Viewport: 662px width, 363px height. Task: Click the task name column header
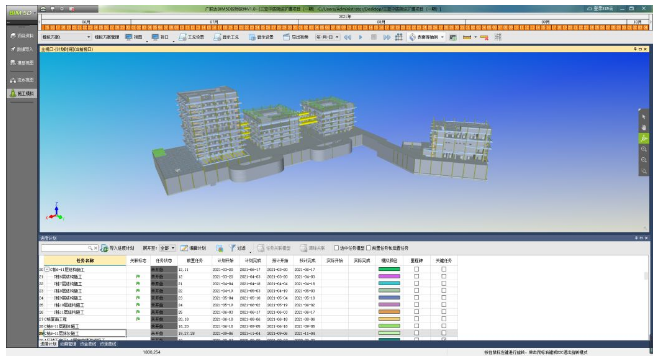(85, 260)
